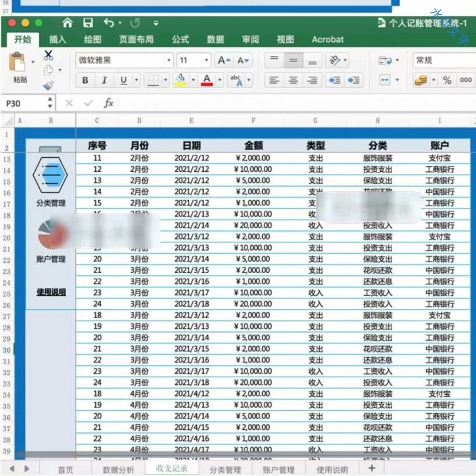Click the Home house icon in title bar

[x=67, y=23]
